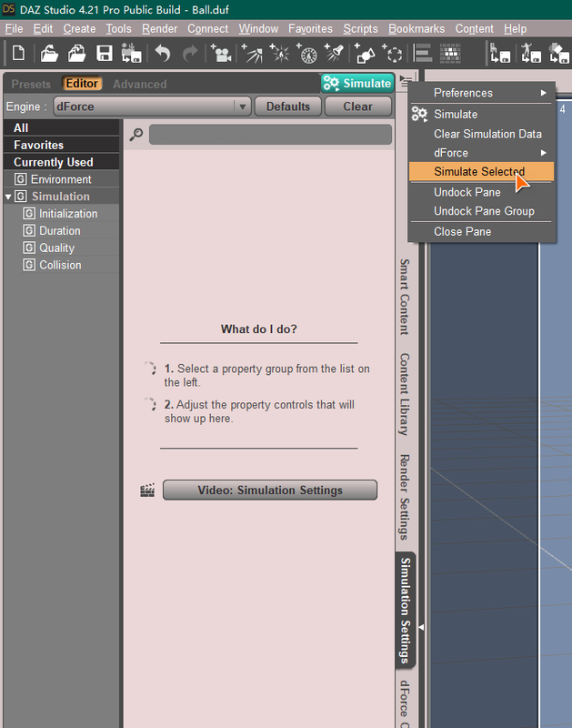Create a new spotlight with the flashlight icon
Viewport: 572px width, 728px height.
[335, 53]
